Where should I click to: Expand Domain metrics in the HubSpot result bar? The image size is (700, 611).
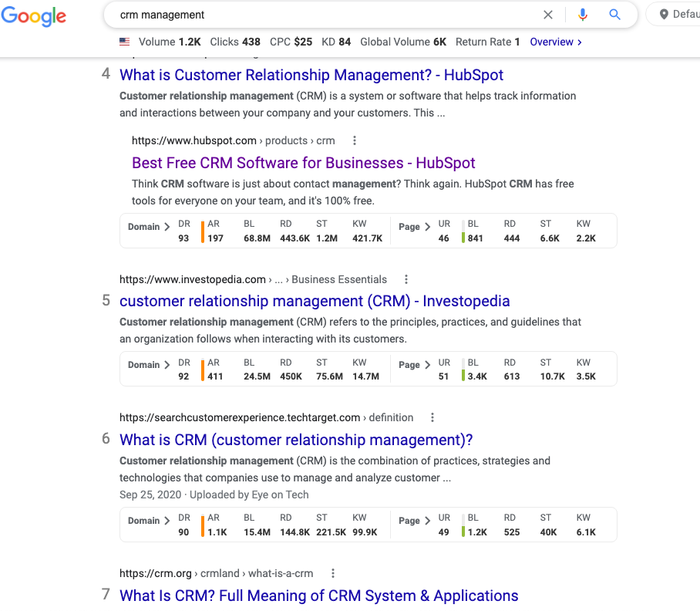pos(149,227)
